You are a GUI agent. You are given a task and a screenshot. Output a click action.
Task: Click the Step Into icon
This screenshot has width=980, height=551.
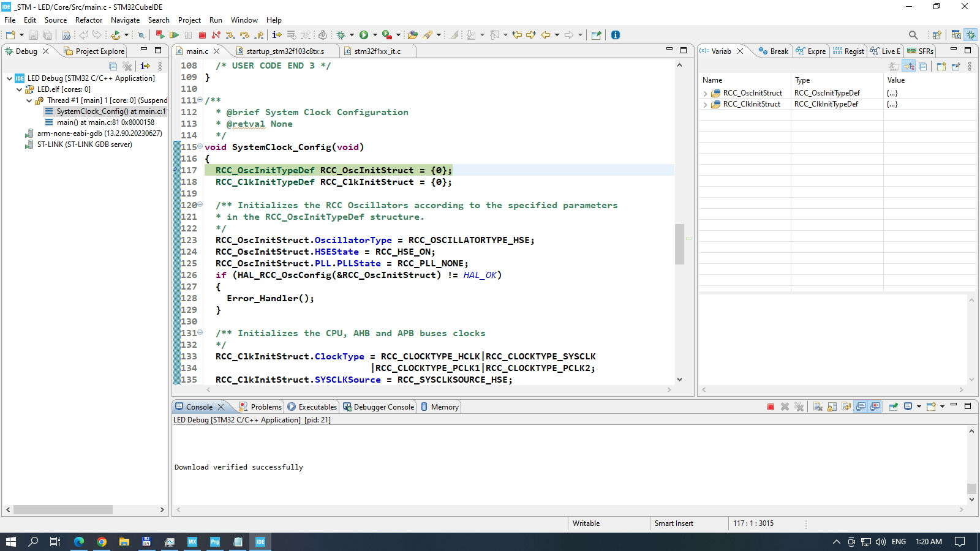[229, 35]
